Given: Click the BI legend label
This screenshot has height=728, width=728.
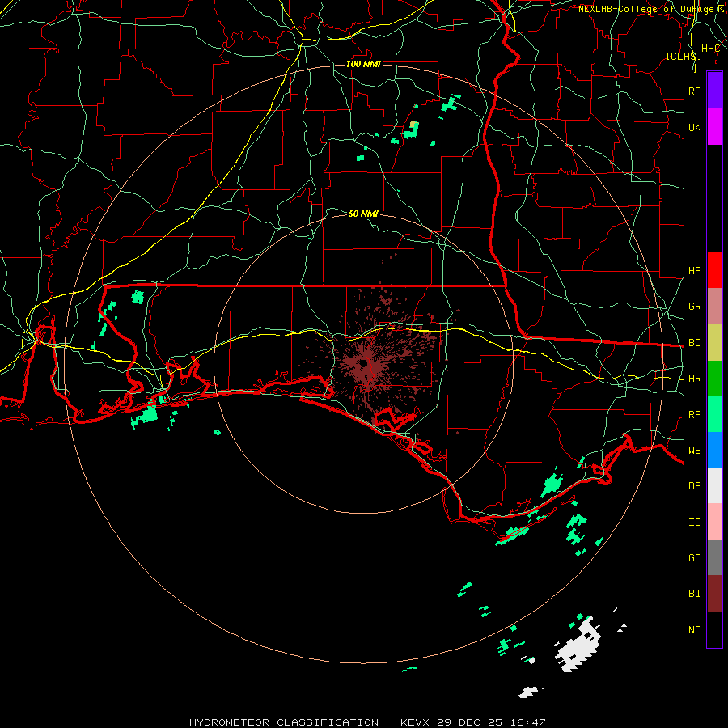Looking at the screenshot, I should (694, 594).
